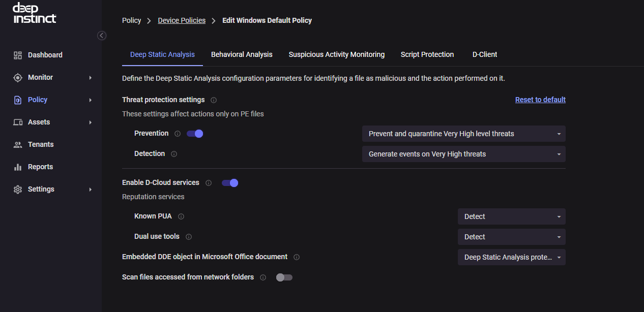Click the Policy shield icon
Image resolution: width=644 pixels, height=312 pixels.
(x=18, y=100)
